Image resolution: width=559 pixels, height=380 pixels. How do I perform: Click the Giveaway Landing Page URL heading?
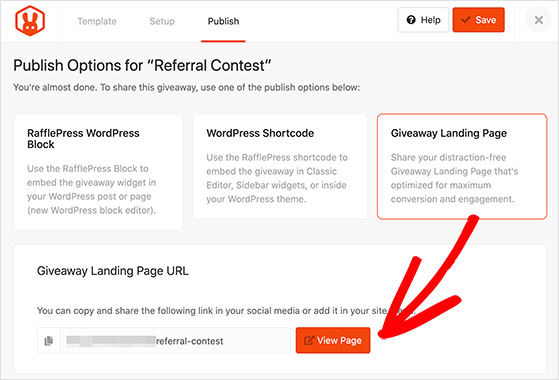pyautogui.click(x=113, y=271)
